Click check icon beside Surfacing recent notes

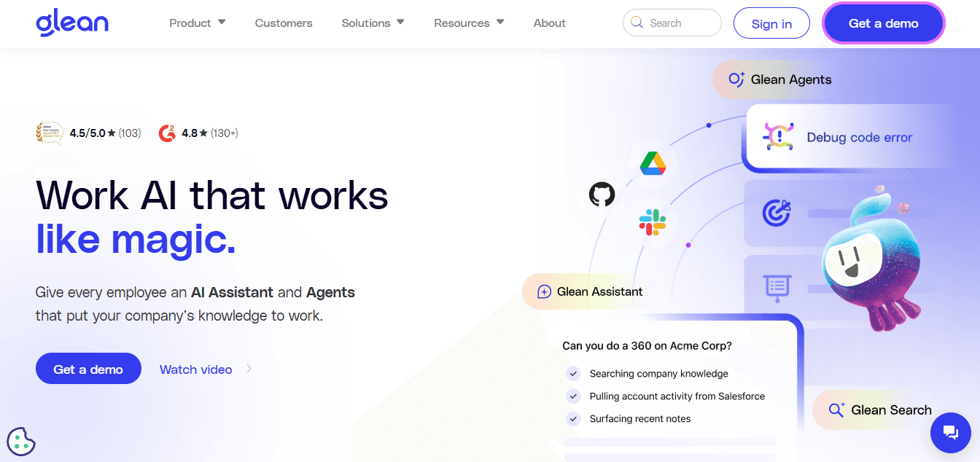click(x=573, y=418)
